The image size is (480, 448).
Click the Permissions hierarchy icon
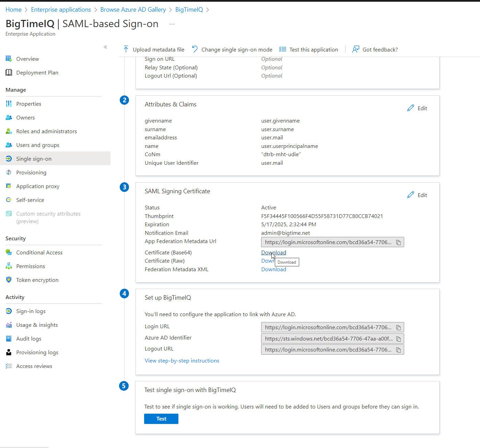point(9,266)
